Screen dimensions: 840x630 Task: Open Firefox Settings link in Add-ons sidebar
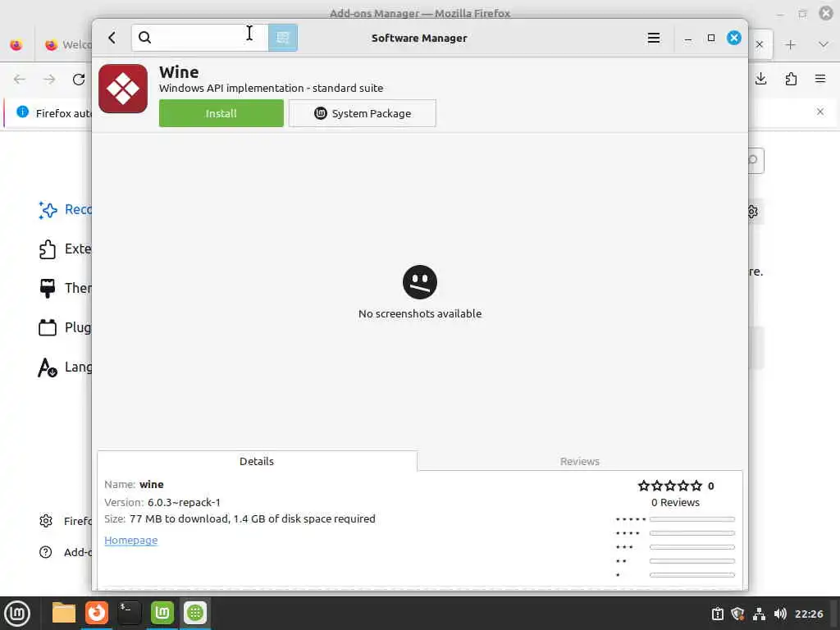(65, 521)
